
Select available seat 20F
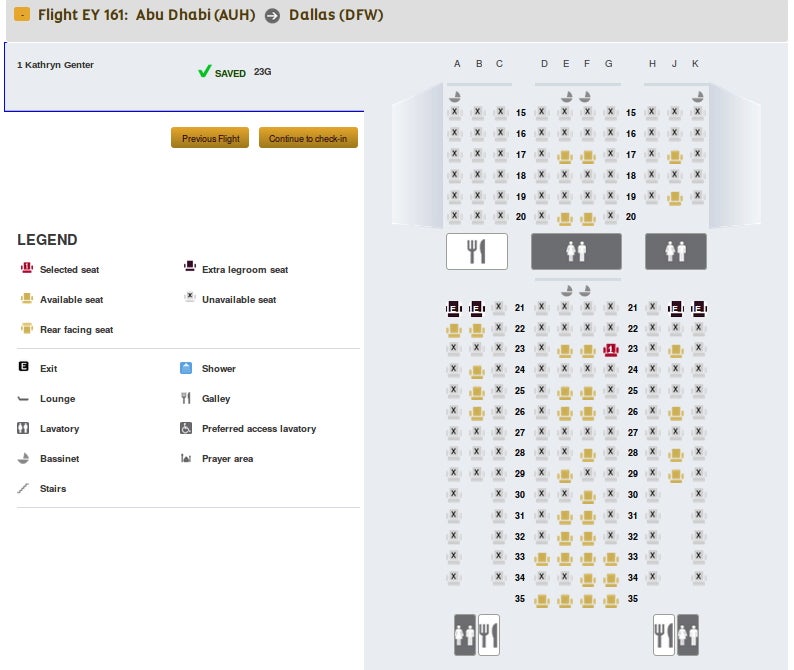click(x=587, y=219)
